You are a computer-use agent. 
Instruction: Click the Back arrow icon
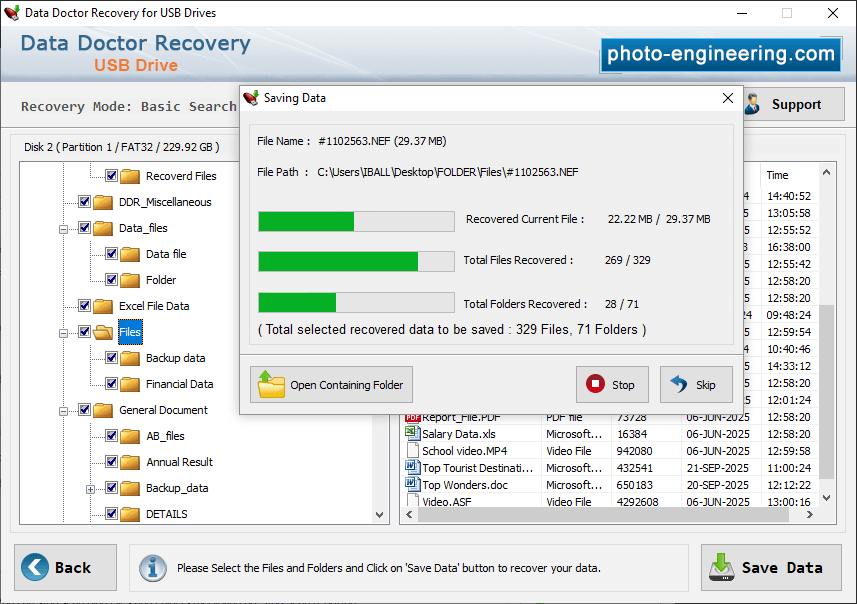click(35, 567)
